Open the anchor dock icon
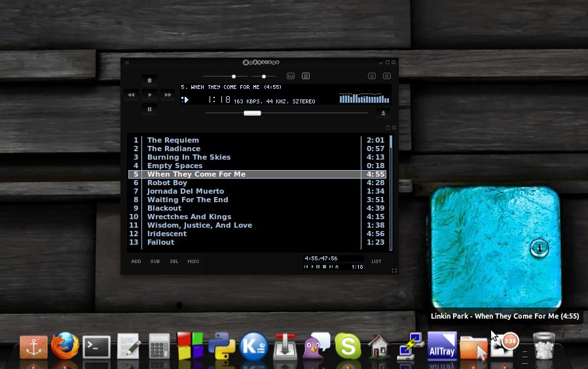 (x=34, y=347)
